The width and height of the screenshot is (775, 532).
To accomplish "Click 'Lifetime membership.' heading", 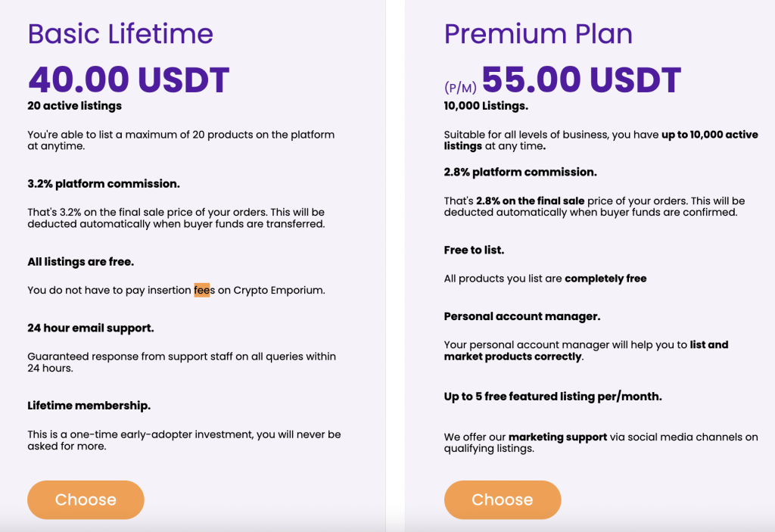I will 89,406.
